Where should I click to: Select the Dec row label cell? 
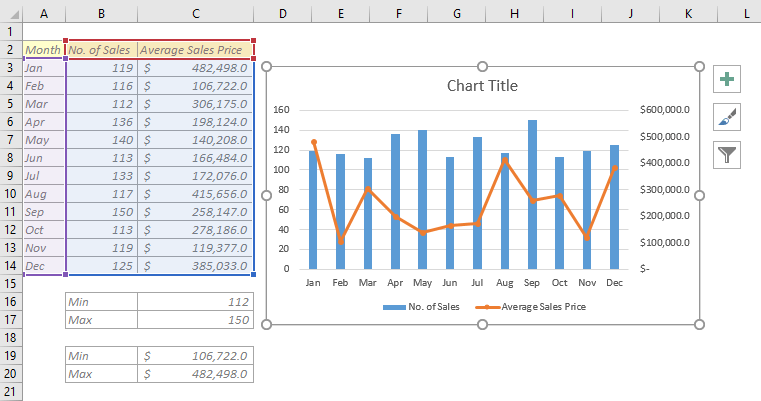click(43, 265)
